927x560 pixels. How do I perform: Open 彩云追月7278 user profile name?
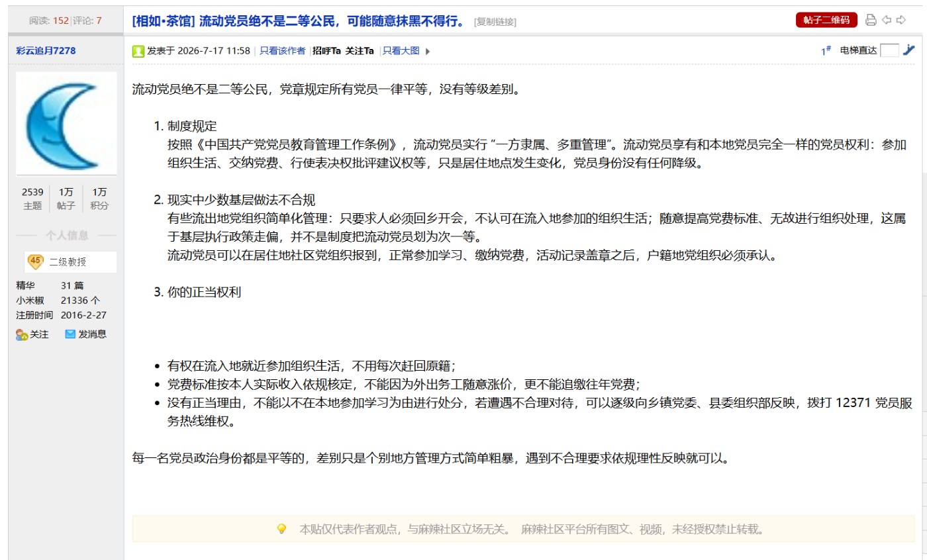coord(46,50)
